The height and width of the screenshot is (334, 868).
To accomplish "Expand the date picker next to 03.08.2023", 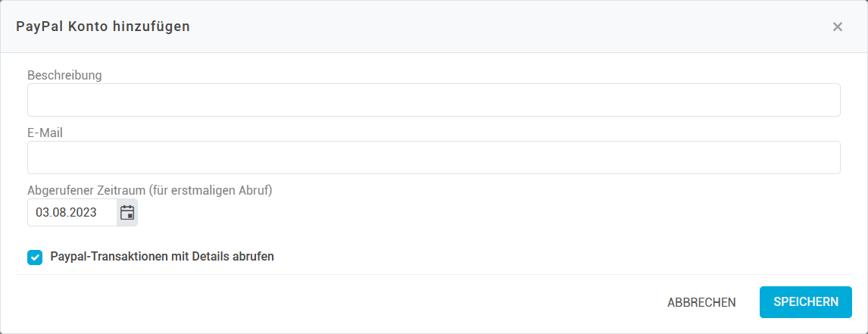I will 127,212.
